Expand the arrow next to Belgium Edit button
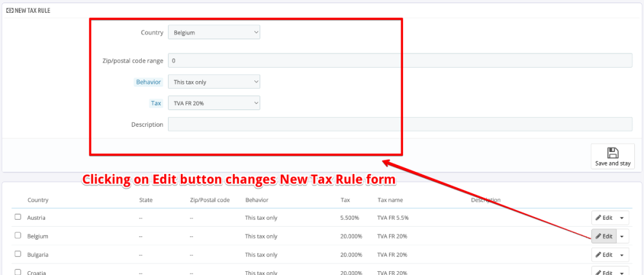This screenshot has width=644, height=275. click(x=622, y=236)
